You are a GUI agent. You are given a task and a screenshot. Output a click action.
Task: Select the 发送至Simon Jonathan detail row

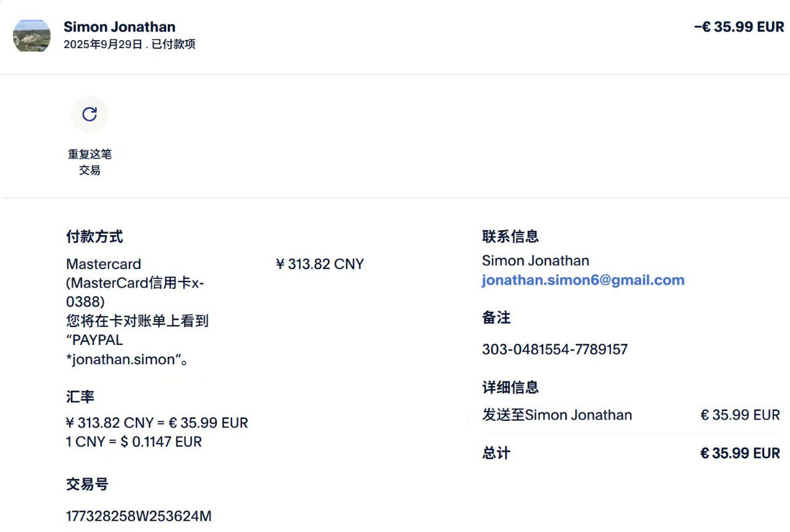pyautogui.click(x=557, y=415)
